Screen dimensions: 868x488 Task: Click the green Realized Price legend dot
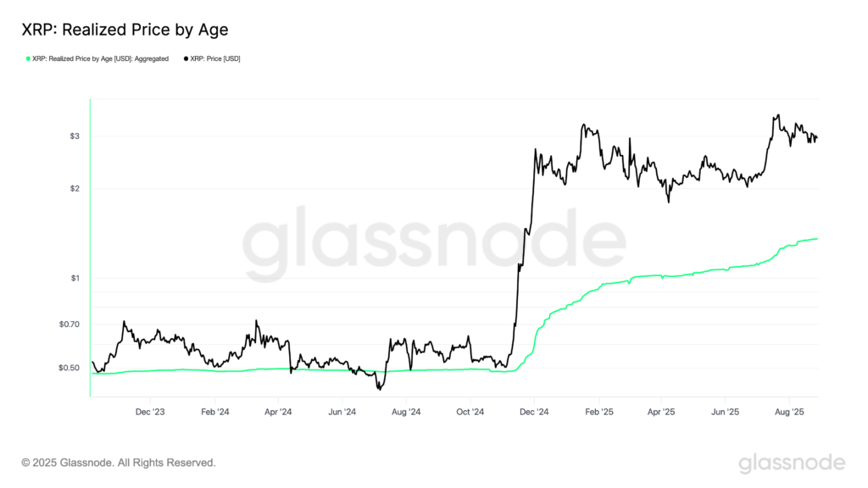[x=28, y=58]
